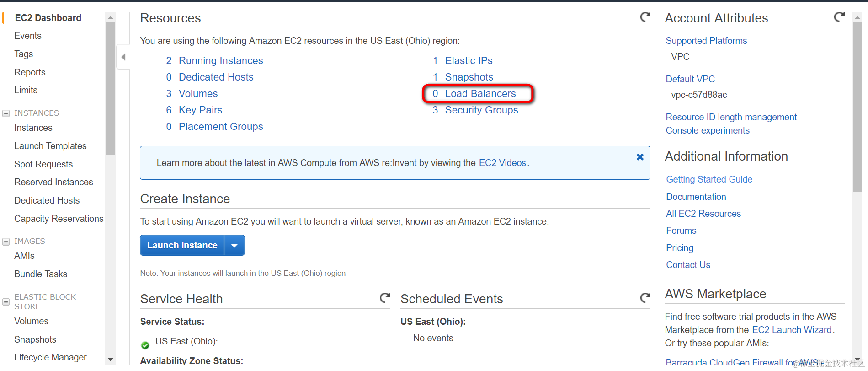Open the Launch Instance dropdown arrow

234,245
